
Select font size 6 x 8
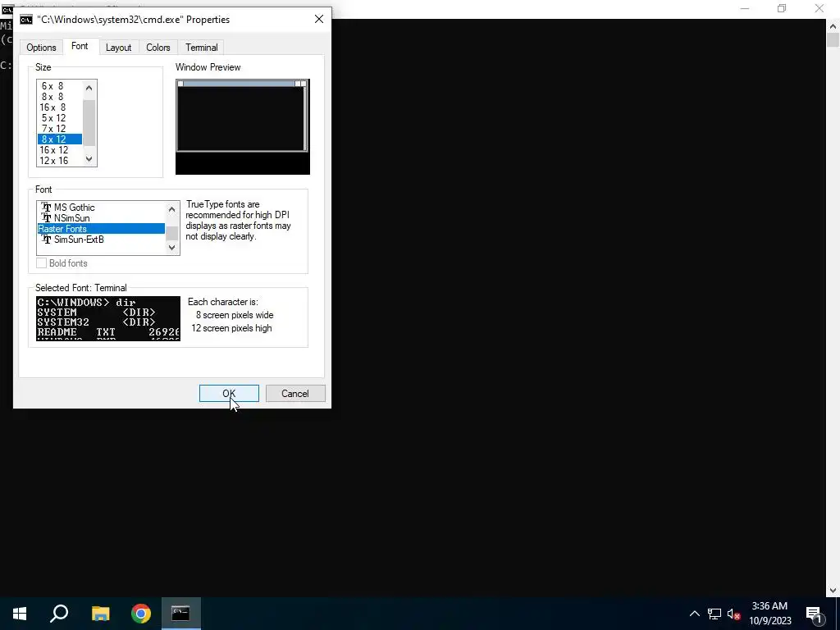(59, 85)
